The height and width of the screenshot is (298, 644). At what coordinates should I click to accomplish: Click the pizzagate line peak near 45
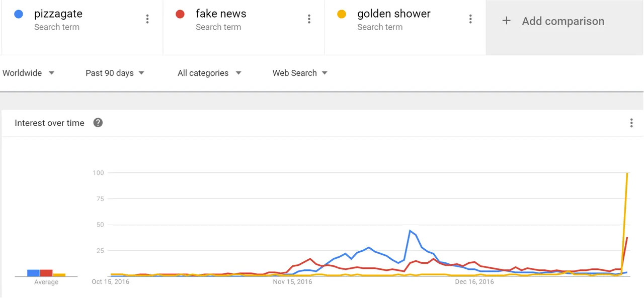(x=411, y=231)
